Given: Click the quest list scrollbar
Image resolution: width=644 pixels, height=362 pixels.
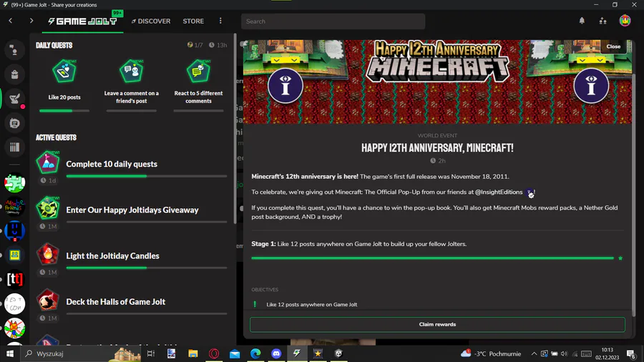Looking at the screenshot, I should coord(235,129).
